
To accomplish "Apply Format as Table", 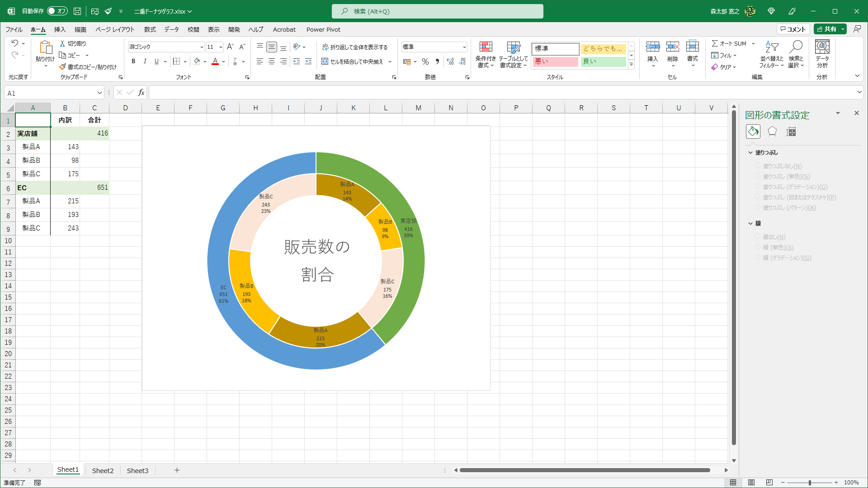I will click(x=514, y=55).
